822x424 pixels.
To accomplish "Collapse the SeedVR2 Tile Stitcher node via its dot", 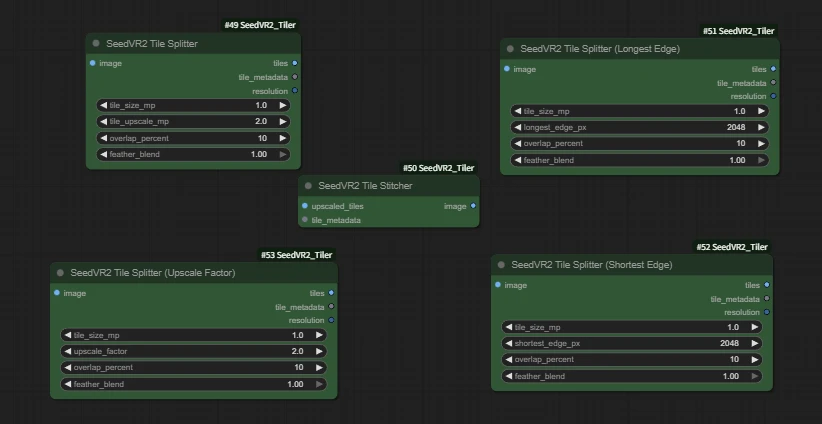I will pyautogui.click(x=308, y=186).
